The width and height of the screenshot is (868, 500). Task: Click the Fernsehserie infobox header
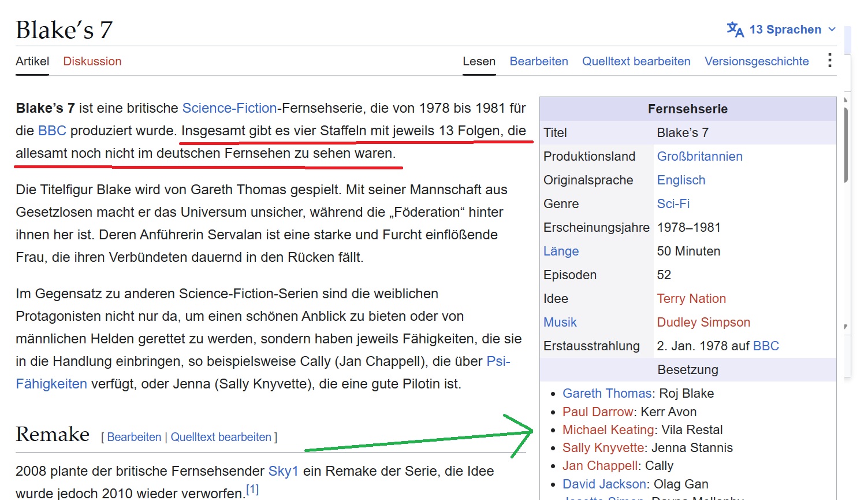(688, 109)
